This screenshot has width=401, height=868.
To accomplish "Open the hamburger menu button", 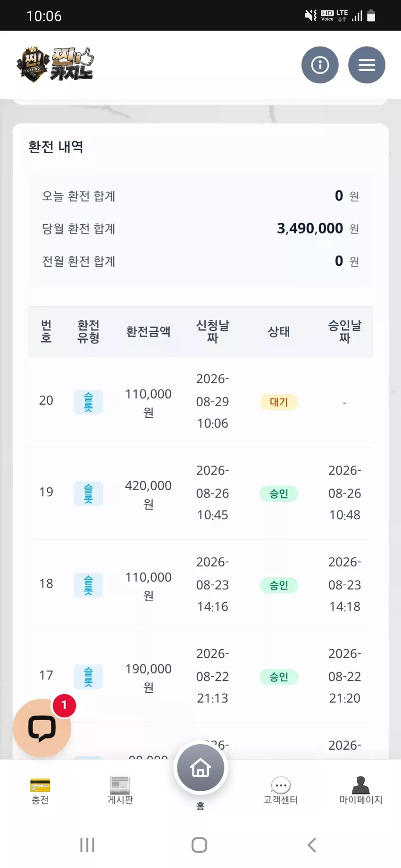I will (367, 65).
